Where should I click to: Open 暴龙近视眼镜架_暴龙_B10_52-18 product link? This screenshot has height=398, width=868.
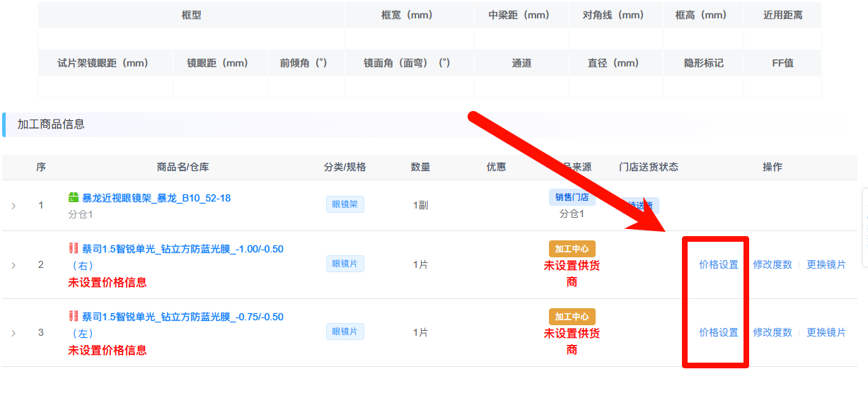156,198
